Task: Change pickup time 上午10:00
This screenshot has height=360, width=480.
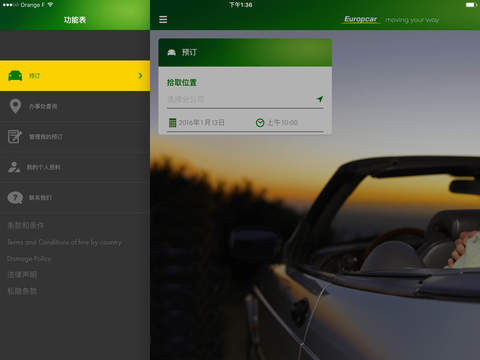Action: 282,123
